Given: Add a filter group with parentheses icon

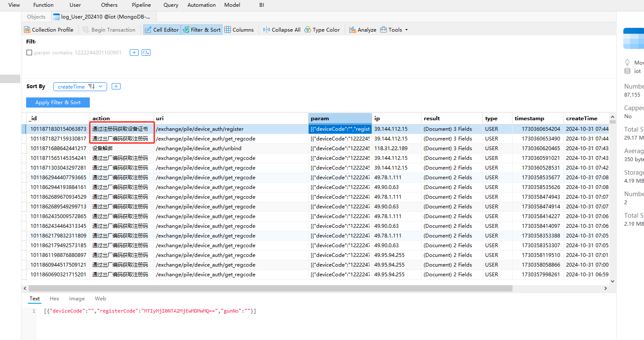Looking at the screenshot, I should click(x=146, y=52).
